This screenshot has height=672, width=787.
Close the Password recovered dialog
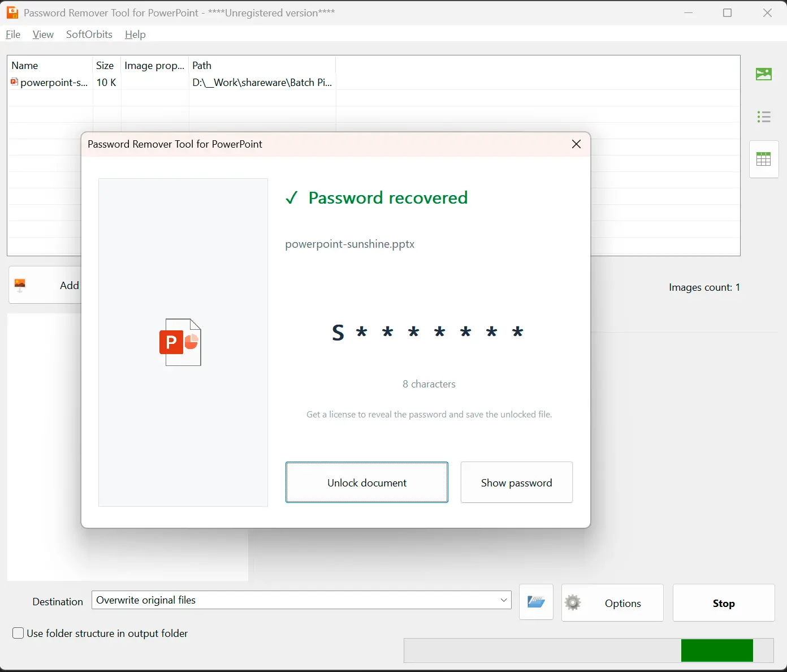tap(576, 144)
